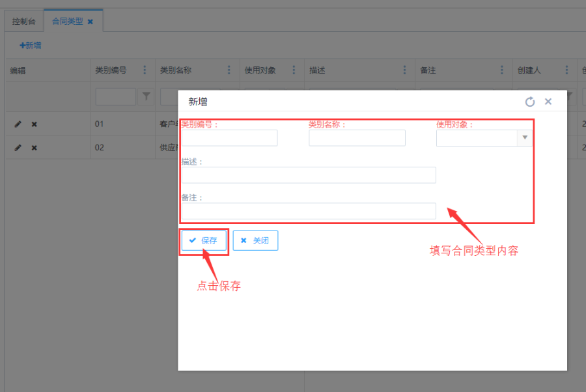This screenshot has height=392, width=586.
Task: Click the 保存 save button
Action: point(204,240)
